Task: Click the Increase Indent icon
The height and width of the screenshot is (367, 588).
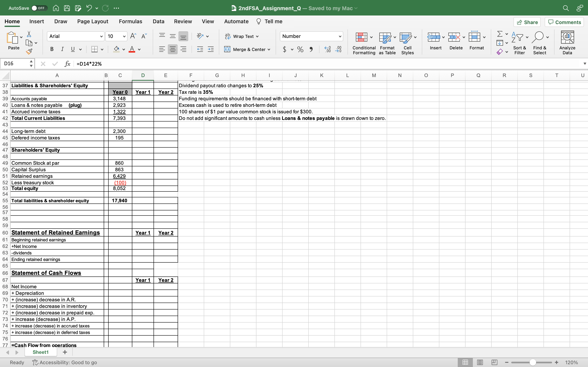Action: coord(210,49)
